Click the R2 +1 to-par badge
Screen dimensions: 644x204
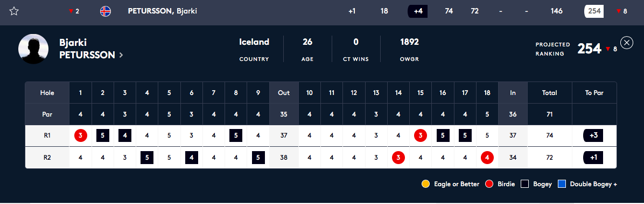pos(593,158)
